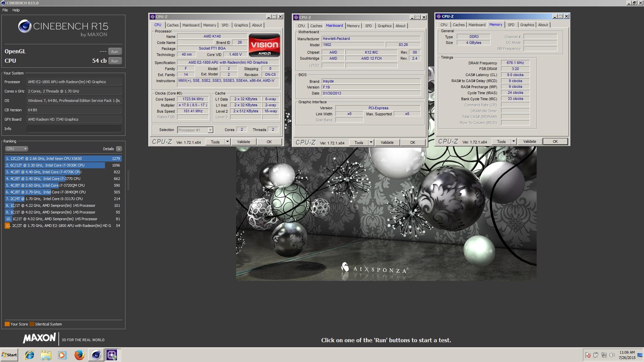
Task: Click the network tray icon
Action: (x=604, y=355)
